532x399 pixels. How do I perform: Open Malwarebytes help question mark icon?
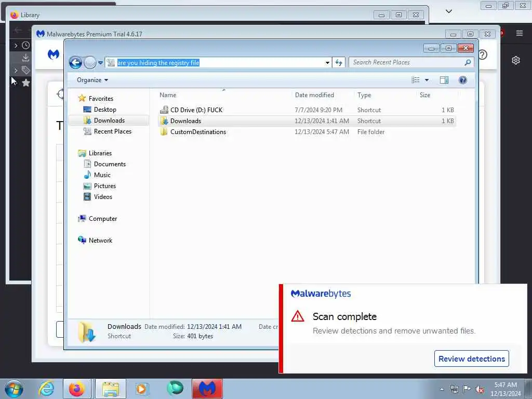(483, 55)
